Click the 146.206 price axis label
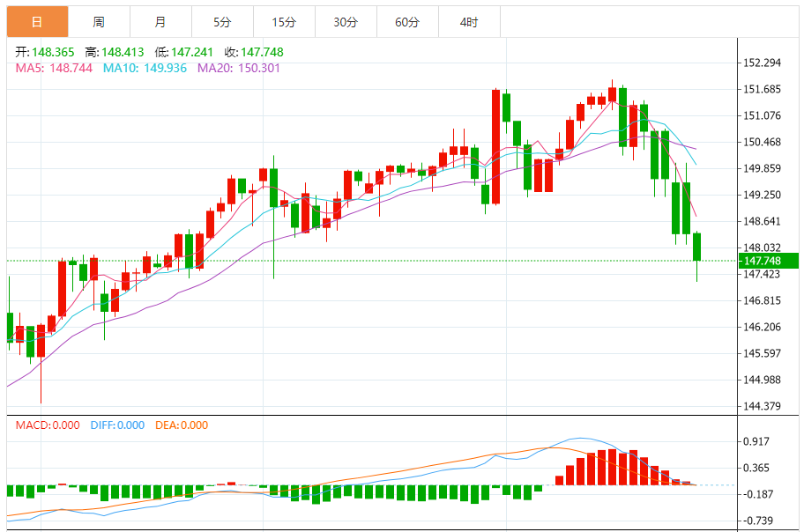The height and width of the screenshot is (532, 804). pyautogui.click(x=762, y=327)
